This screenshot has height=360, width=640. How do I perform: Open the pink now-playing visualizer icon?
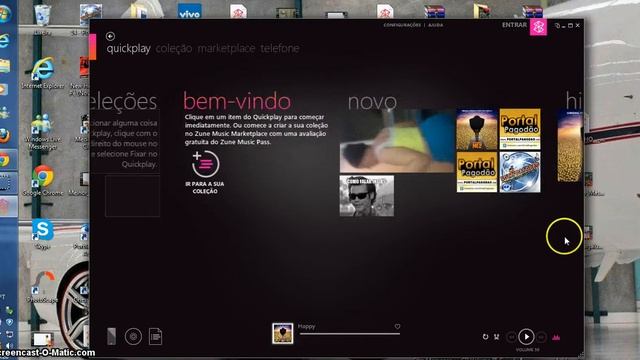tap(556, 337)
